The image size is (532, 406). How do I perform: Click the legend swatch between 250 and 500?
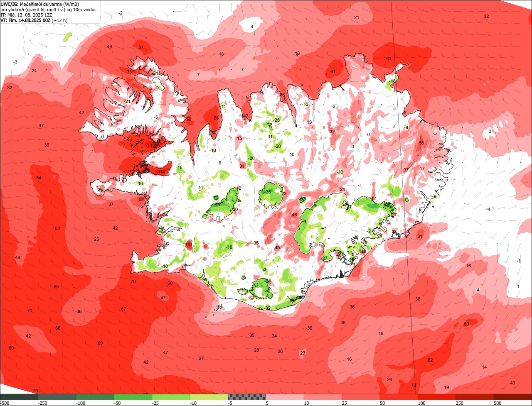(x=475, y=397)
